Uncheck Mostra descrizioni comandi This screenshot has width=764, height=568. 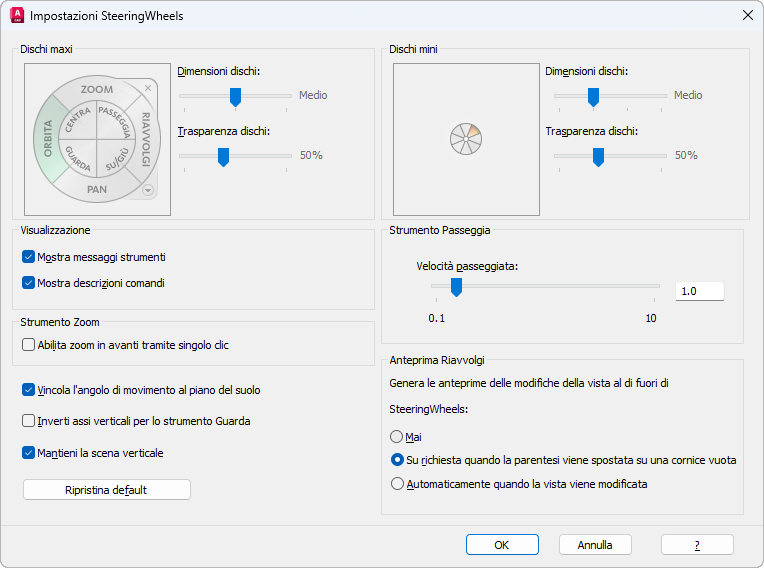click(29, 283)
